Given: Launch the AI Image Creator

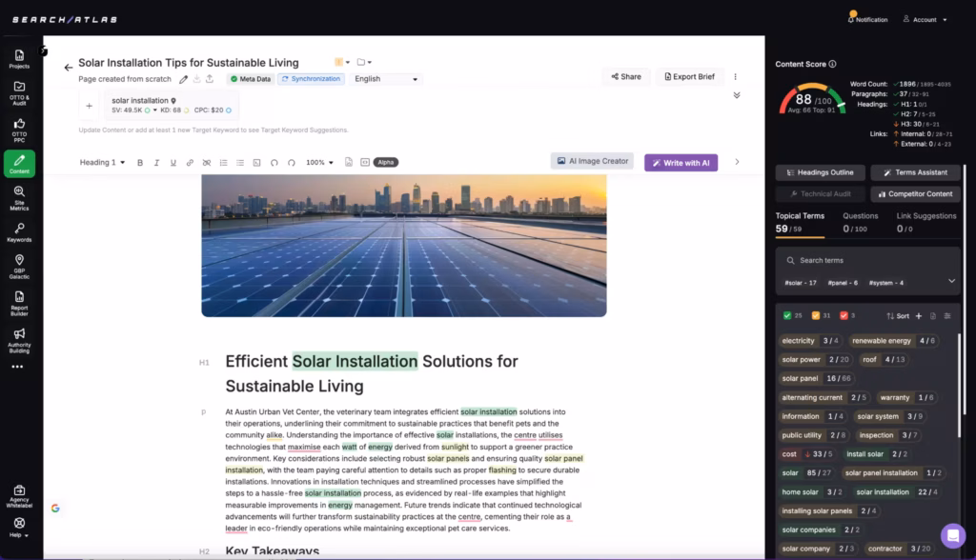Looking at the screenshot, I should pyautogui.click(x=592, y=161).
